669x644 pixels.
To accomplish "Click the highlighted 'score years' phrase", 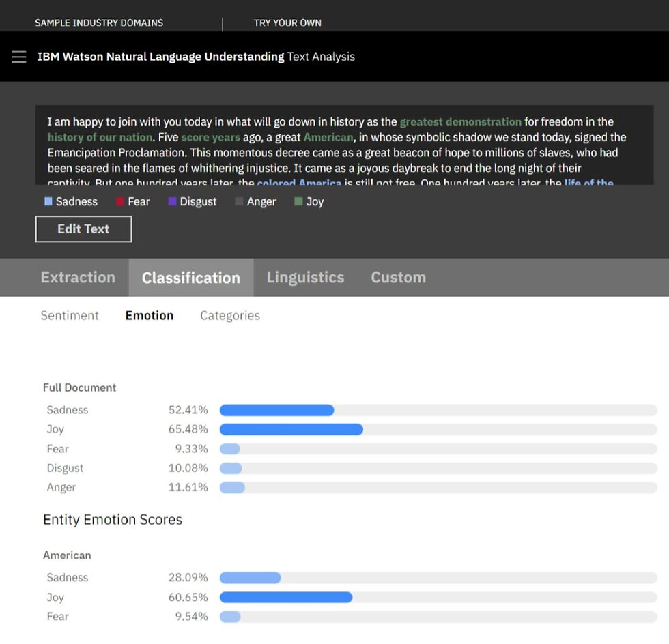I will coord(211,137).
